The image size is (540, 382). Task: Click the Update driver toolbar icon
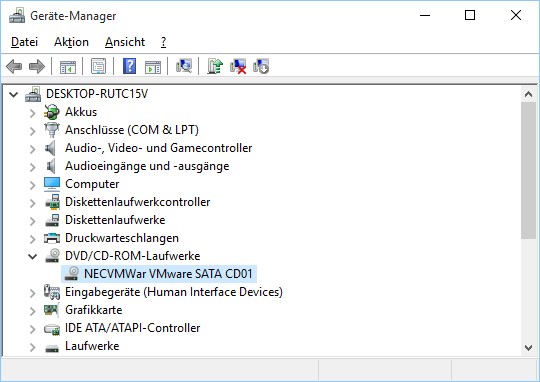click(215, 66)
